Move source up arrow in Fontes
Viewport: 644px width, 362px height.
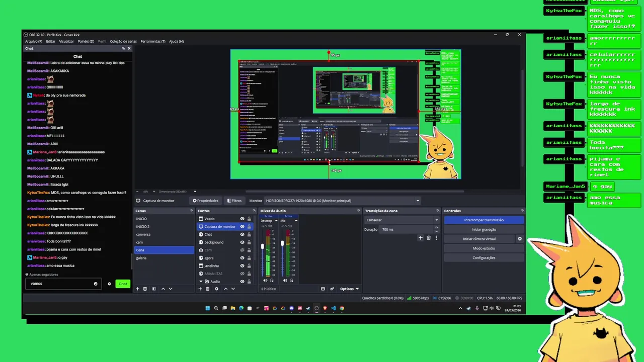[x=225, y=289]
